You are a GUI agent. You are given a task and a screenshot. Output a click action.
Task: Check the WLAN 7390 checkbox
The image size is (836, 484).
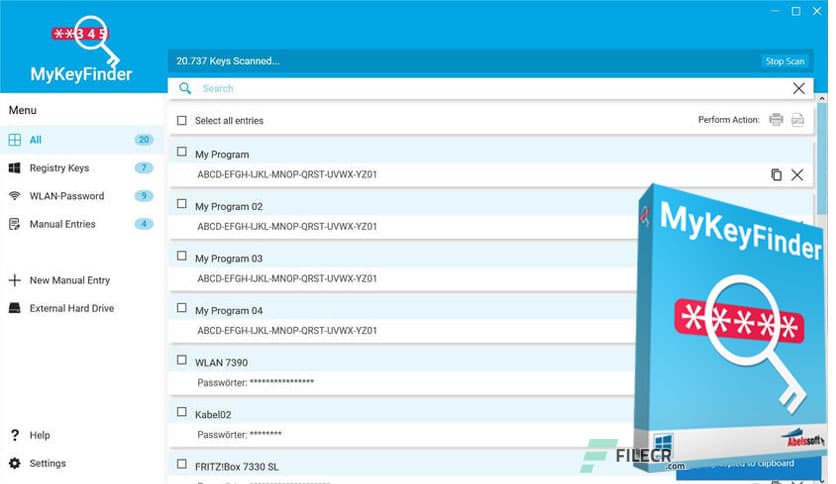tap(182, 360)
